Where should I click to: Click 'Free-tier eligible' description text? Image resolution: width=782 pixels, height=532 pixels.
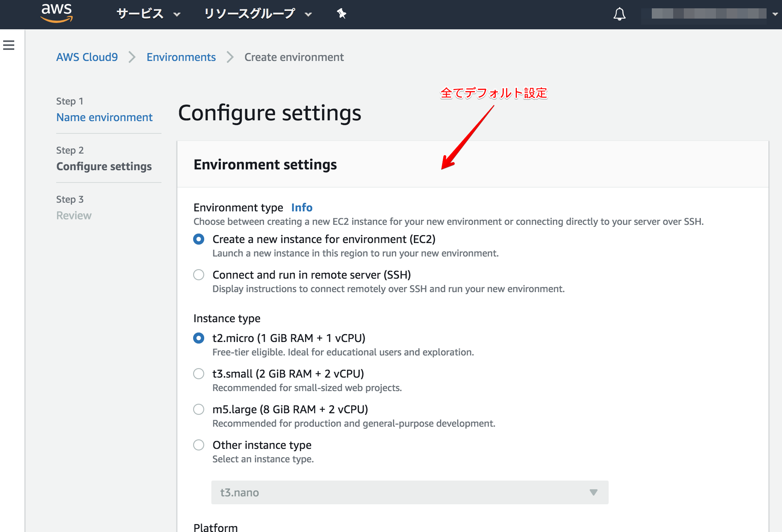click(x=343, y=352)
